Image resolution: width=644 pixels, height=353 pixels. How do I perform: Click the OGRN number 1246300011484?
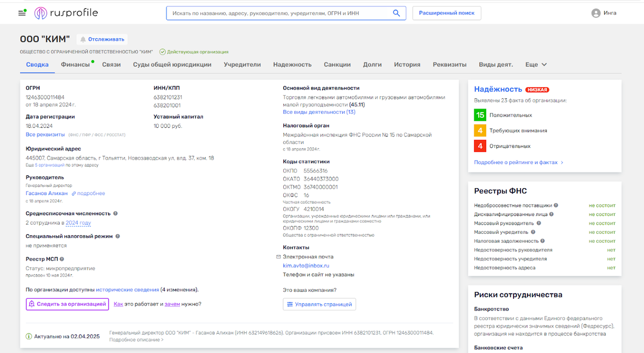(x=45, y=97)
